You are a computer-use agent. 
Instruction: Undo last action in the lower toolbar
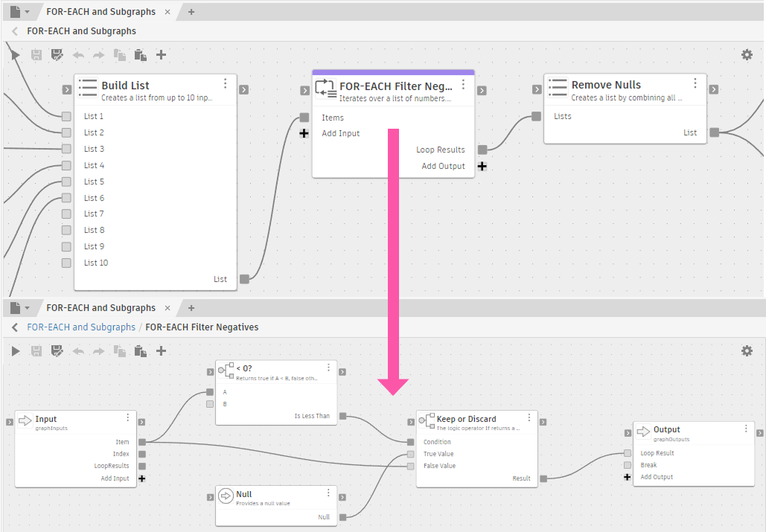pyautogui.click(x=78, y=351)
